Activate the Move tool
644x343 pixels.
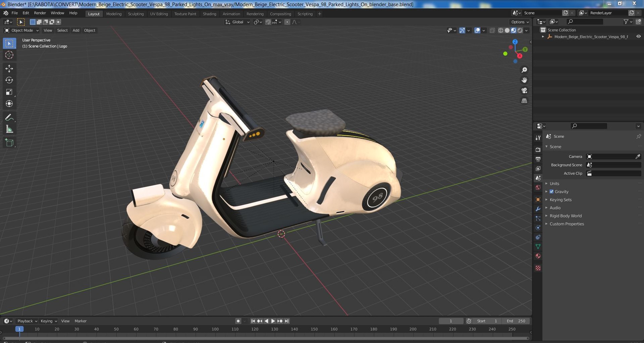pos(9,68)
